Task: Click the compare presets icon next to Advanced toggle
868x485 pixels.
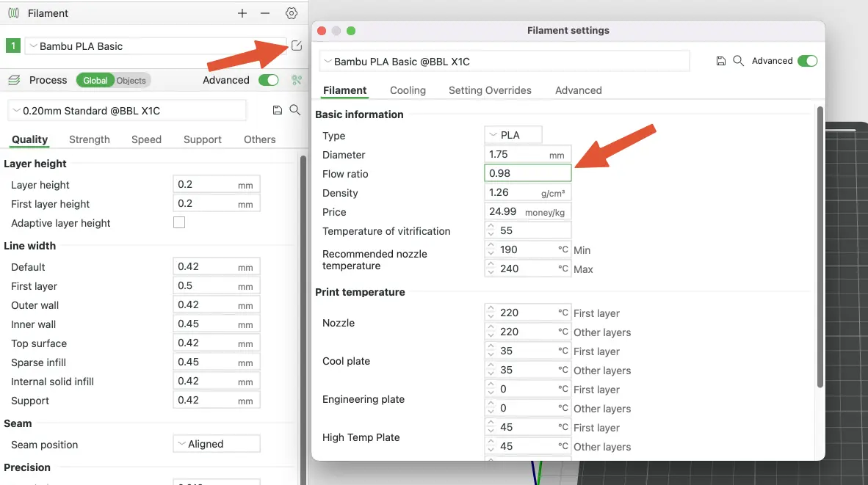Action: coord(297,80)
